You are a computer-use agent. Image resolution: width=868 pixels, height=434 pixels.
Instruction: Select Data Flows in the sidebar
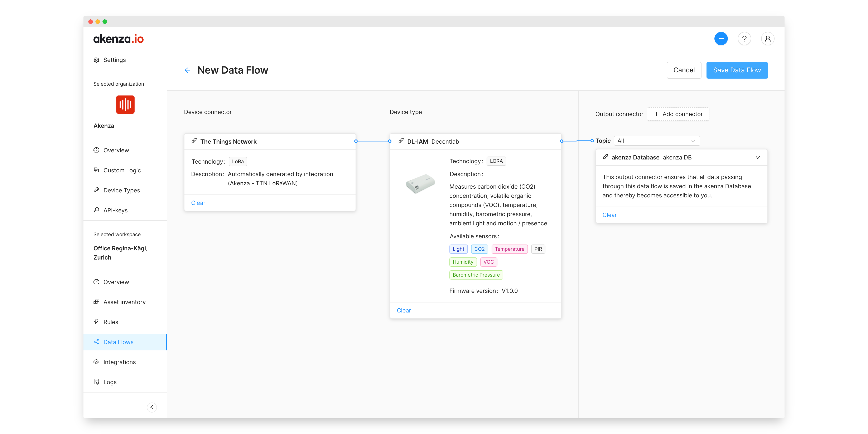[x=125, y=342]
